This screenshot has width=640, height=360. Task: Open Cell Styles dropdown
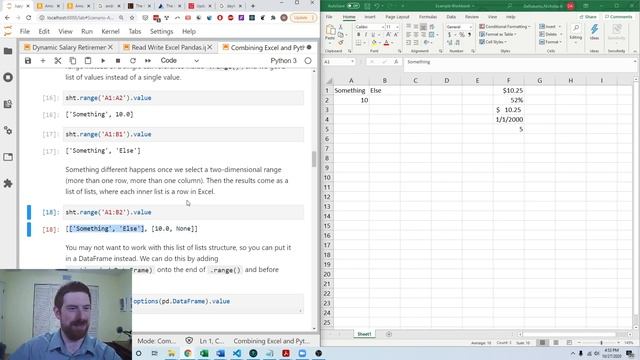(493, 42)
